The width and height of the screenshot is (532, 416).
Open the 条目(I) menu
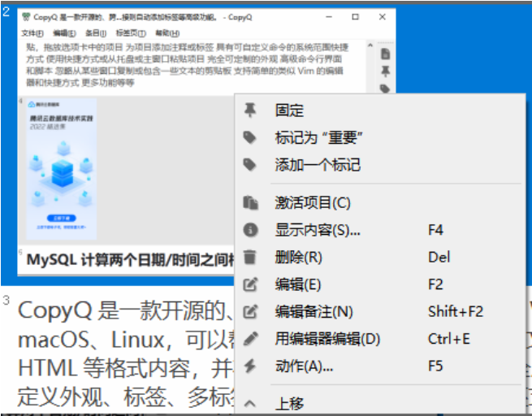click(x=96, y=33)
